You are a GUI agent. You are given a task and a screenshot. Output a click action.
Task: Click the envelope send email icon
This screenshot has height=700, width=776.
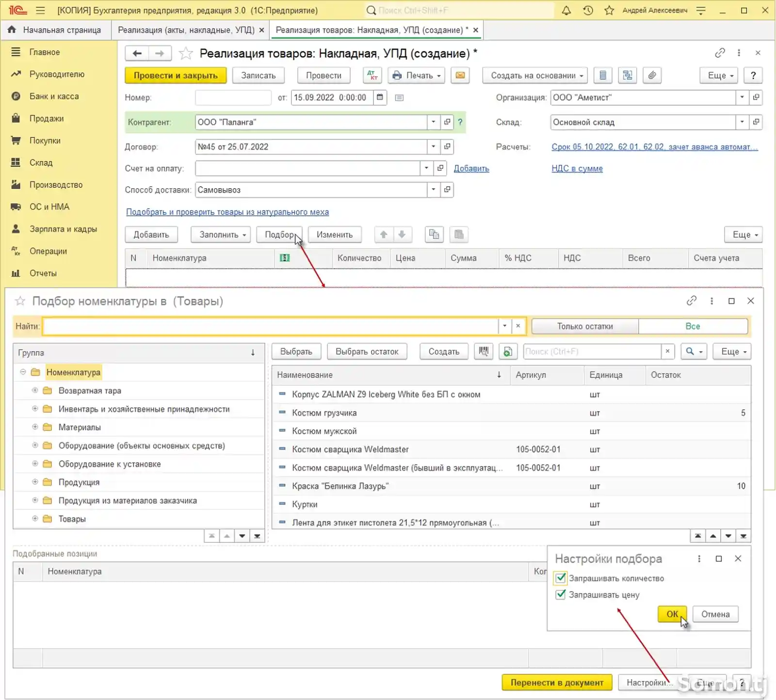click(460, 75)
